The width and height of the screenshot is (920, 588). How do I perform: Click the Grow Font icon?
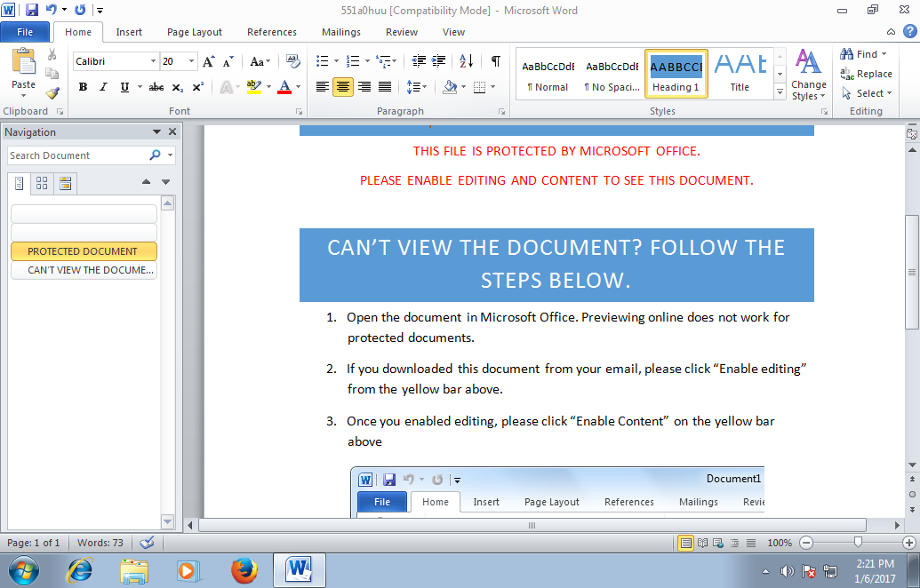(x=208, y=61)
